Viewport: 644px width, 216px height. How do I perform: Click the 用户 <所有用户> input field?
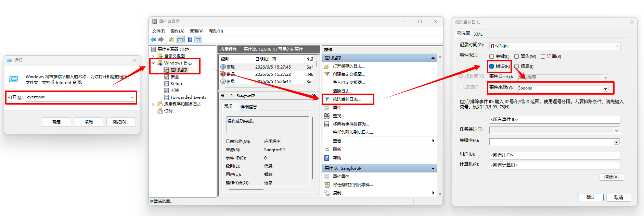pyautogui.click(x=555, y=155)
